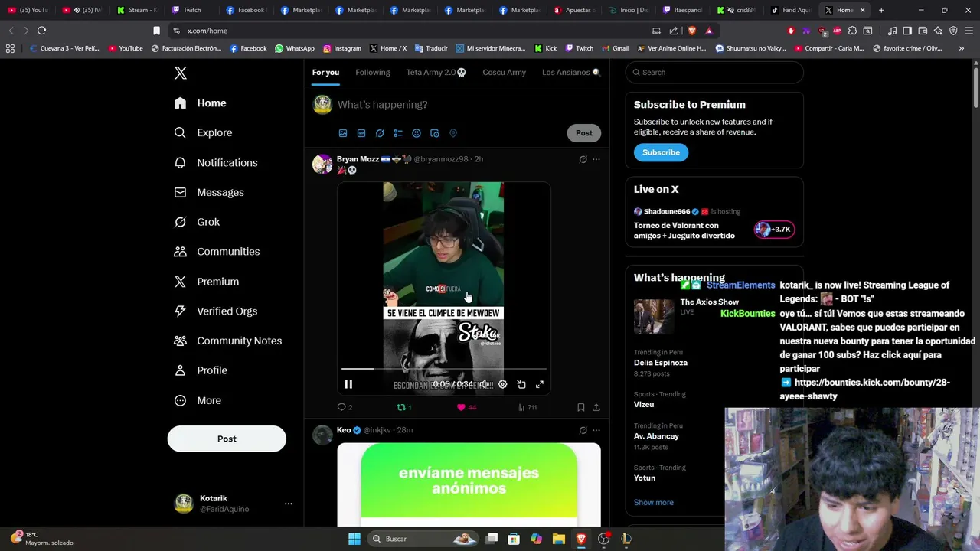Seek on the video progress bar
The width and height of the screenshot is (980, 551).
coord(444,369)
